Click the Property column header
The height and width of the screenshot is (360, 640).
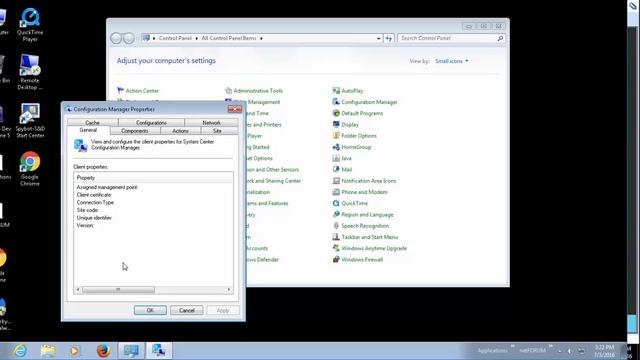153,178
